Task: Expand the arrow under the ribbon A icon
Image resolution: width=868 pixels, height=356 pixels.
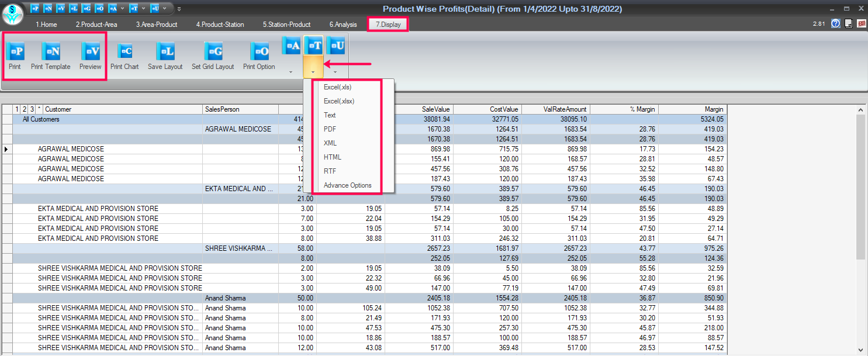Action: [291, 72]
